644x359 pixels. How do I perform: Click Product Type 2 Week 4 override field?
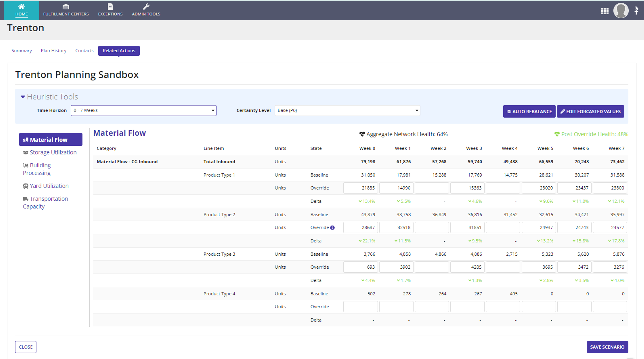pos(503,227)
